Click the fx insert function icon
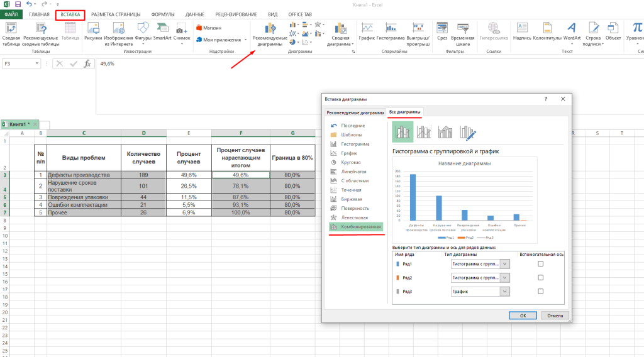This screenshot has width=644, height=357. click(87, 63)
